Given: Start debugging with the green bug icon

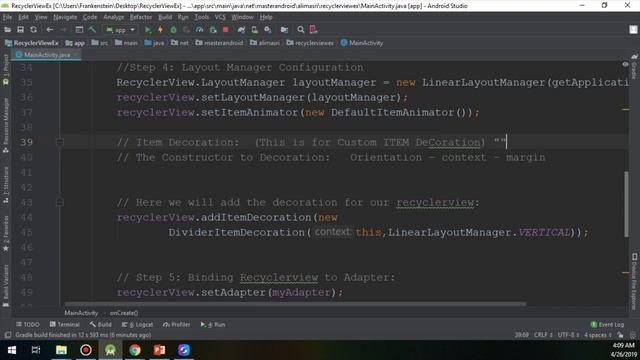Looking at the screenshot, I should pyautogui.click(x=173, y=30).
